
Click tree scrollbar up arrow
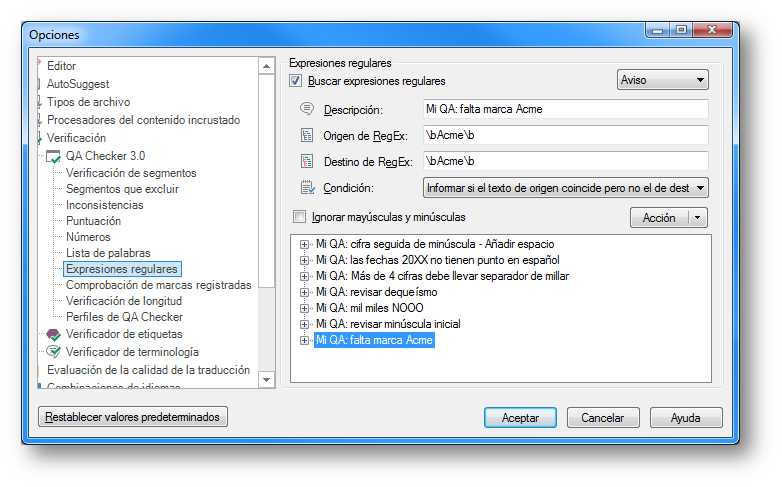tap(267, 66)
